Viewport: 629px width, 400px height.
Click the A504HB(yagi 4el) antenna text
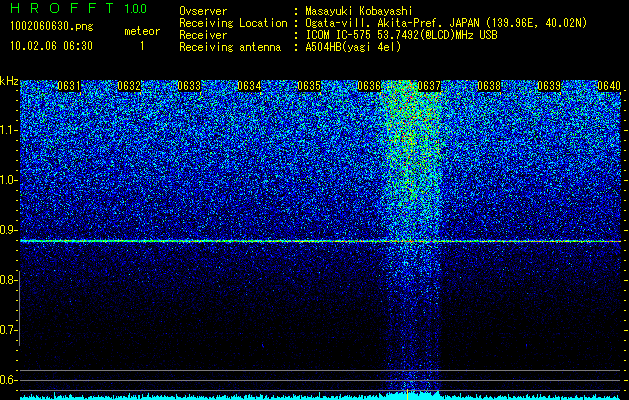coord(353,47)
